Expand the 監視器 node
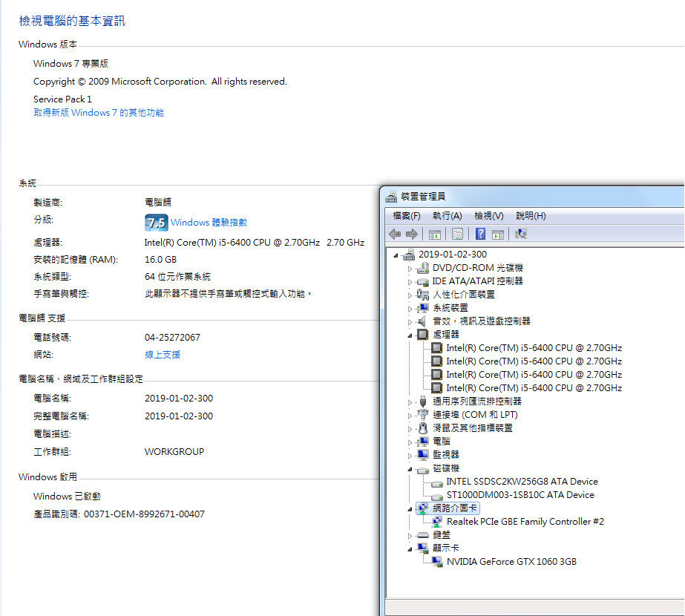This screenshot has width=685, height=616. click(410, 456)
